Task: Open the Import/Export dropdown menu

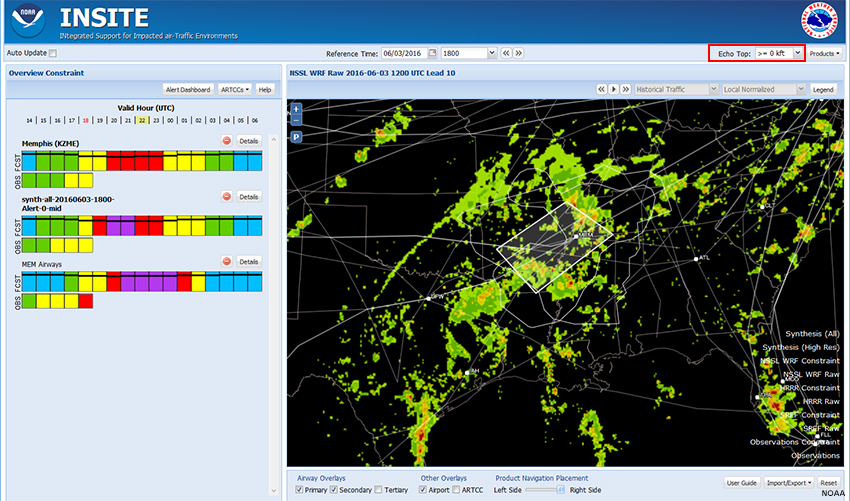Action: (789, 483)
